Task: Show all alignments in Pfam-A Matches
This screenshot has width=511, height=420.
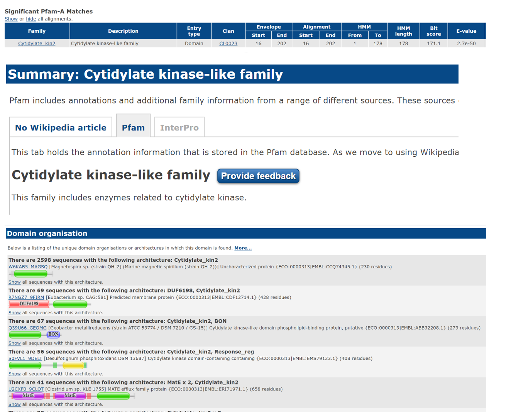Action: pyautogui.click(x=11, y=19)
